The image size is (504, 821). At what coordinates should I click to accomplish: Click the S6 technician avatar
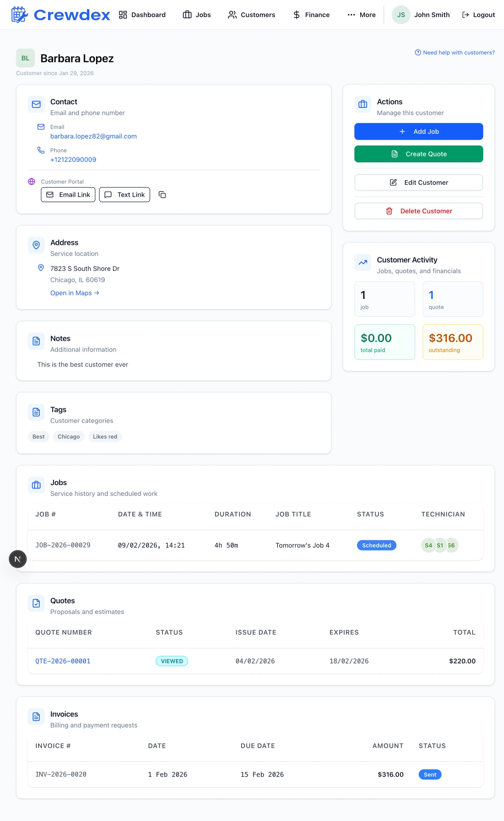[453, 545]
